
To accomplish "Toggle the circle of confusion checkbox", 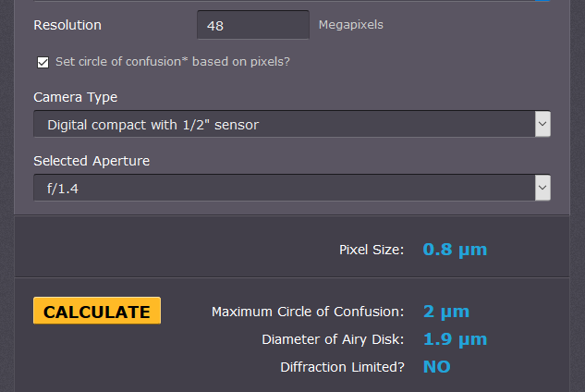I will click(43, 62).
